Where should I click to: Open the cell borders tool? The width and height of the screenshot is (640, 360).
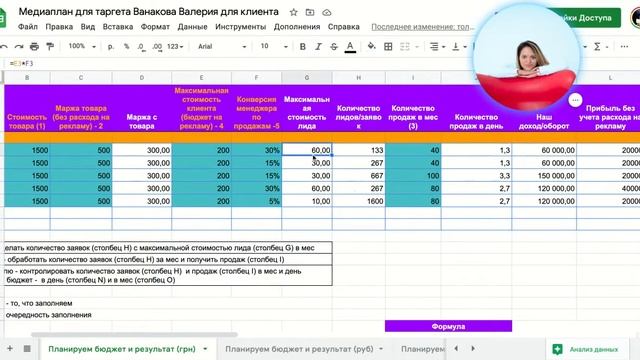click(x=388, y=47)
